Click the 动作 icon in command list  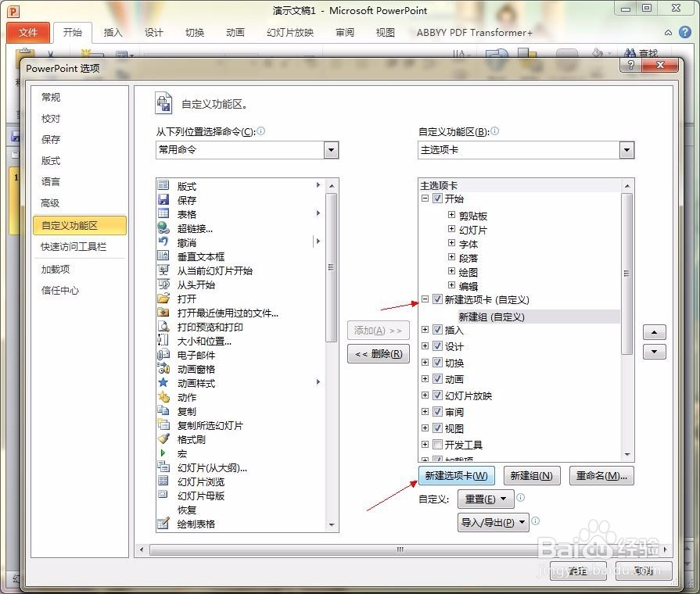[x=163, y=396]
